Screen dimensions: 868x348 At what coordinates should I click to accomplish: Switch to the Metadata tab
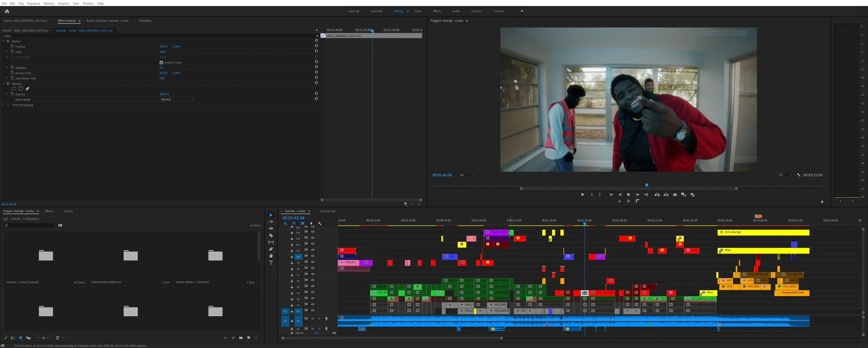pyautogui.click(x=145, y=20)
